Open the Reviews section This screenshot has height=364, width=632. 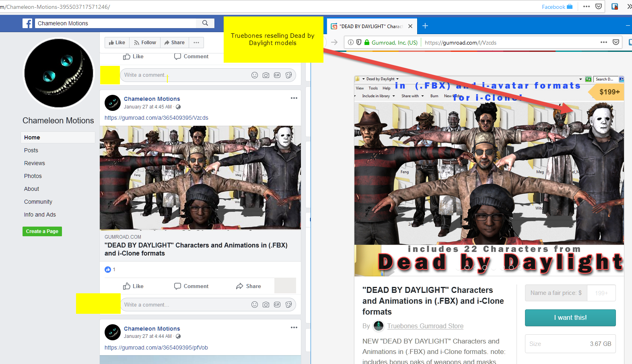pos(35,163)
